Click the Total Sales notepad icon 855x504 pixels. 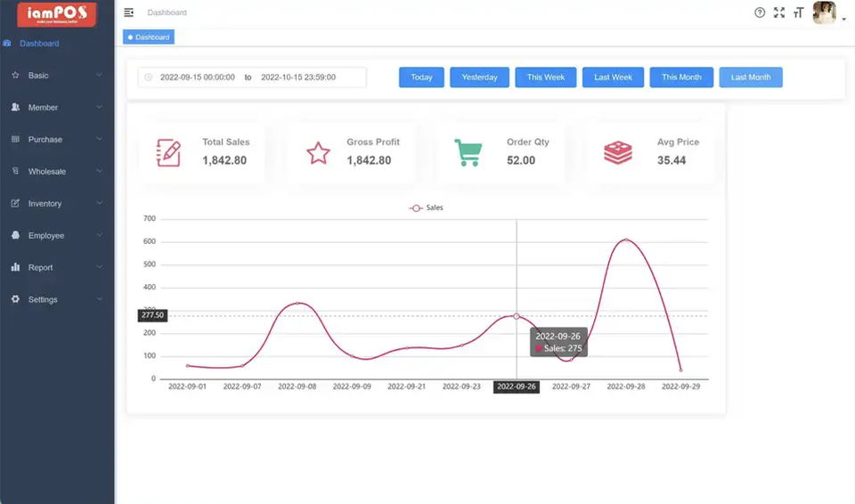pos(168,152)
